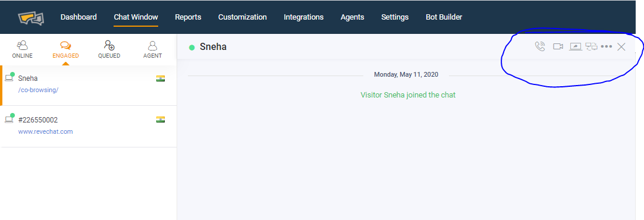This screenshot has width=644, height=220.
Task: Open the /co-browsing/ page link
Action: click(38, 90)
